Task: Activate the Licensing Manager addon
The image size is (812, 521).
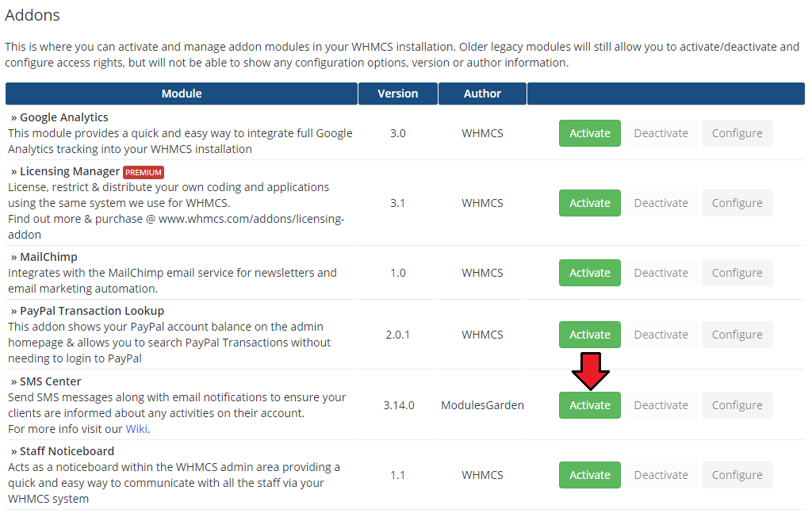Action: coord(589,203)
